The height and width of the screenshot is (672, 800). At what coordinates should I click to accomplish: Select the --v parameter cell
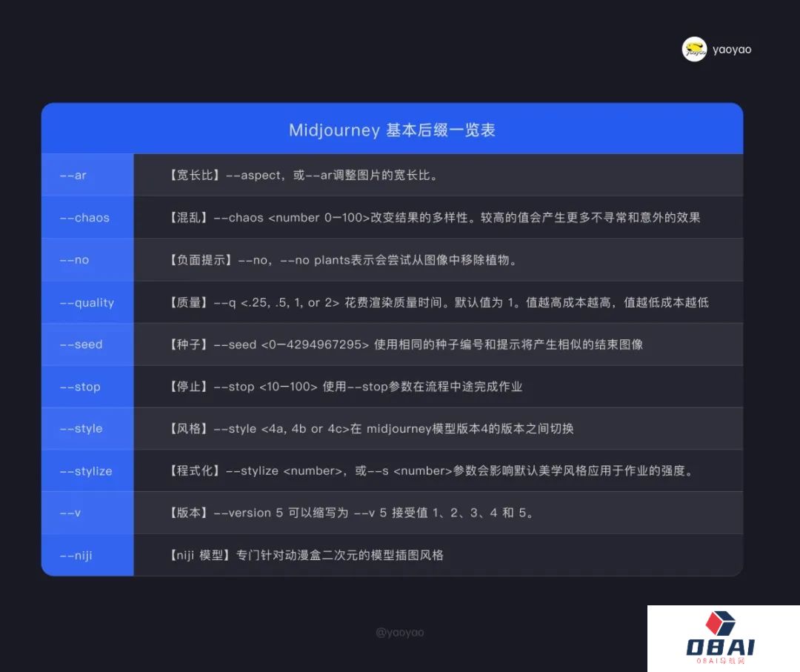point(87,513)
